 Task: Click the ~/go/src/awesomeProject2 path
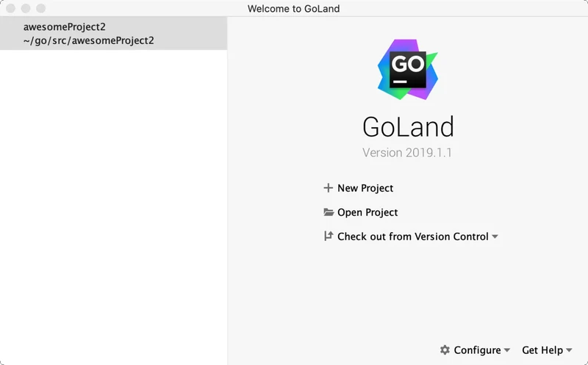[x=88, y=40]
